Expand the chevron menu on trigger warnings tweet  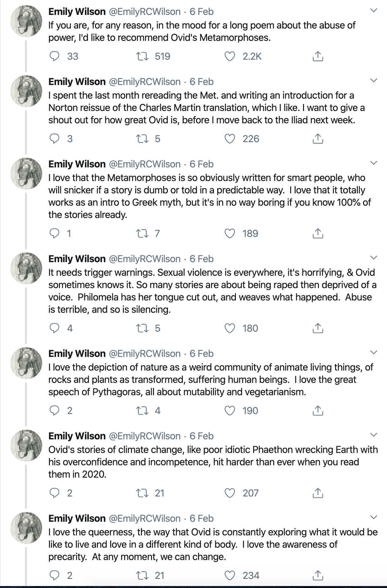(x=374, y=258)
